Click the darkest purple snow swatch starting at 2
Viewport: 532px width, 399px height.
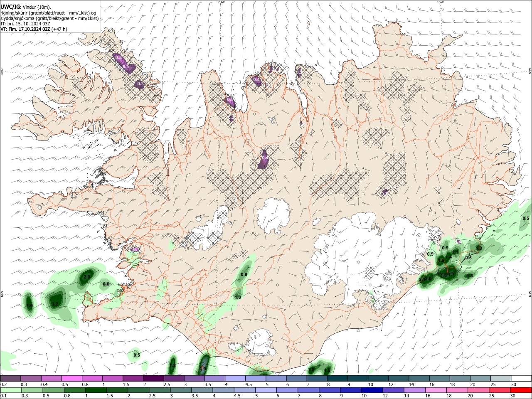[153, 379]
